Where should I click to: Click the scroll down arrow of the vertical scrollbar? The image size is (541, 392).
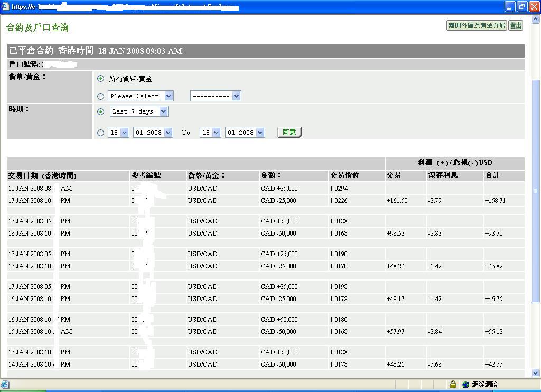pyautogui.click(x=536, y=372)
